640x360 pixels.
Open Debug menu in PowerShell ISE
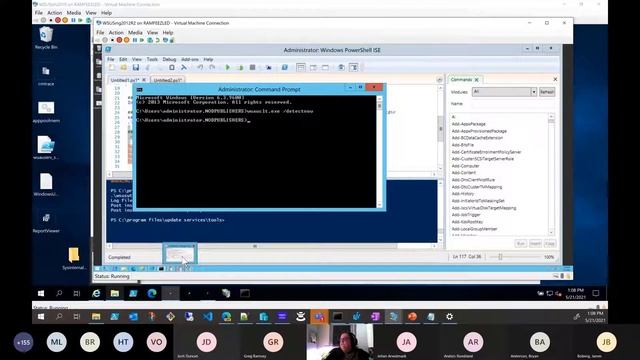click(169, 59)
